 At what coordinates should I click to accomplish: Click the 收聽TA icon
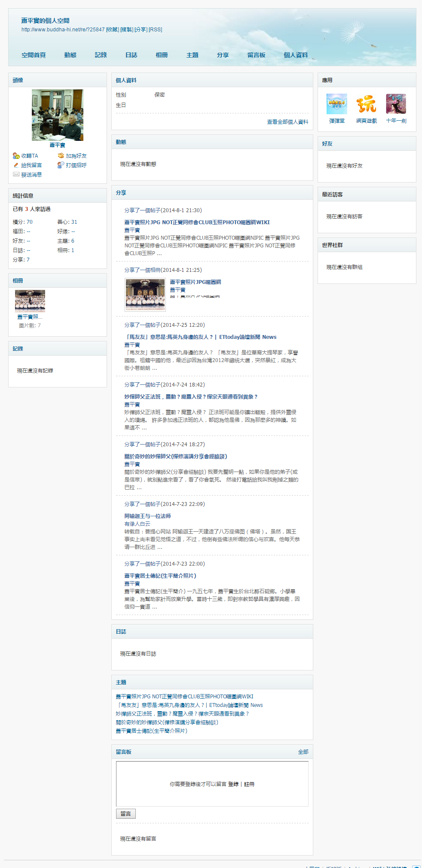[x=16, y=156]
